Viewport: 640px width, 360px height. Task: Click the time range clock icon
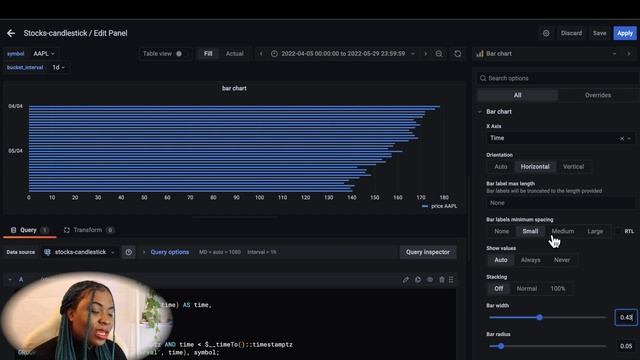tap(274, 54)
